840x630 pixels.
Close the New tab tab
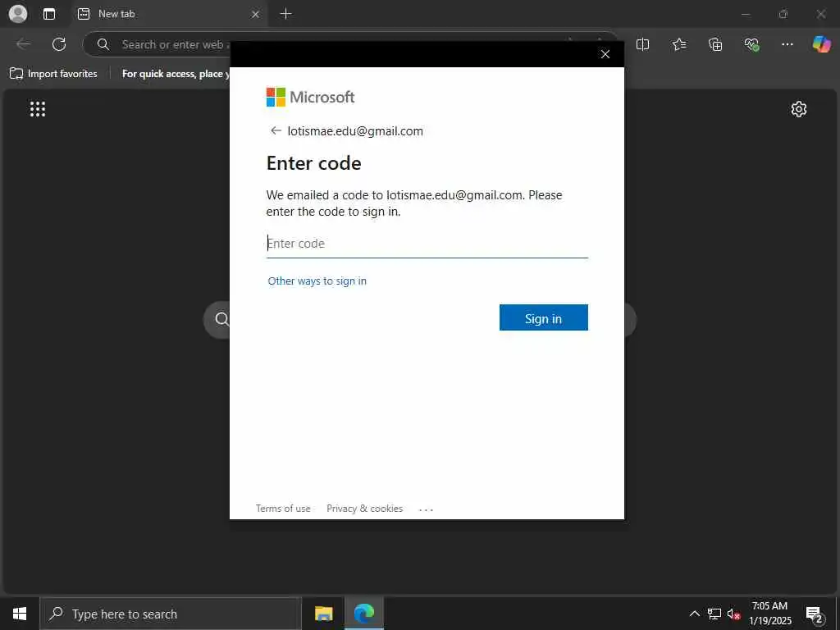(x=256, y=15)
